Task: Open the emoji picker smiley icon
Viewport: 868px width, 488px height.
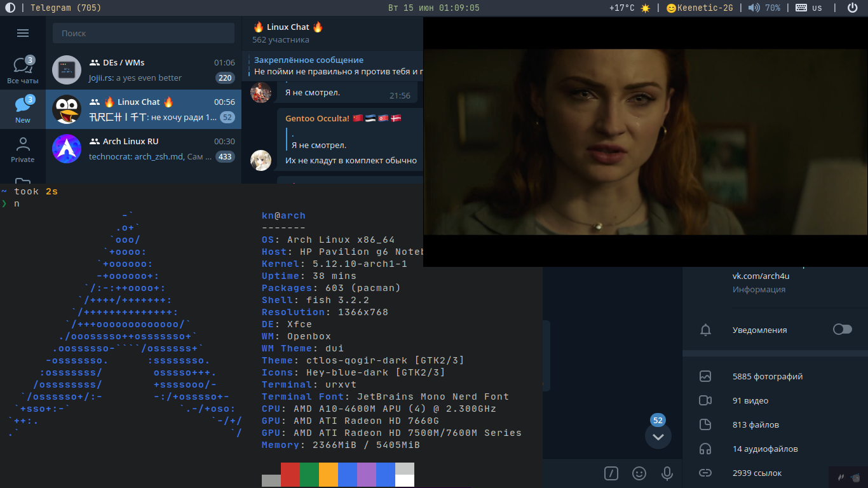Action: click(x=639, y=473)
